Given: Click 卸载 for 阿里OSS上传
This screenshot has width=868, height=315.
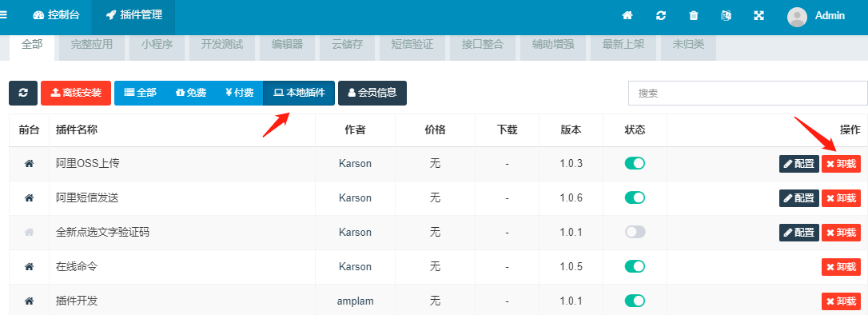Looking at the screenshot, I should click(x=841, y=164).
